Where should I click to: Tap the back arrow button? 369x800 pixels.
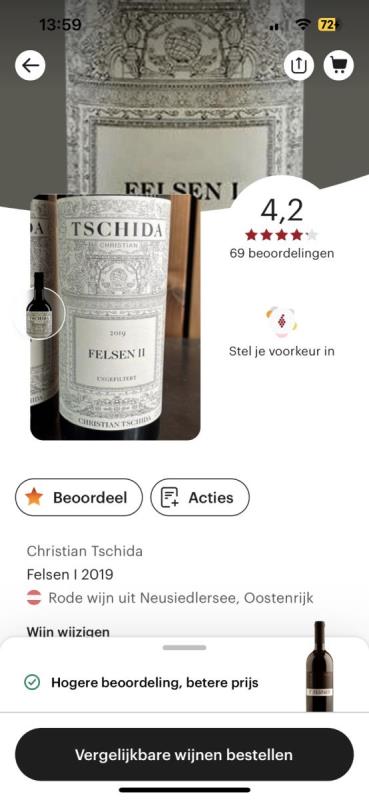(30, 65)
